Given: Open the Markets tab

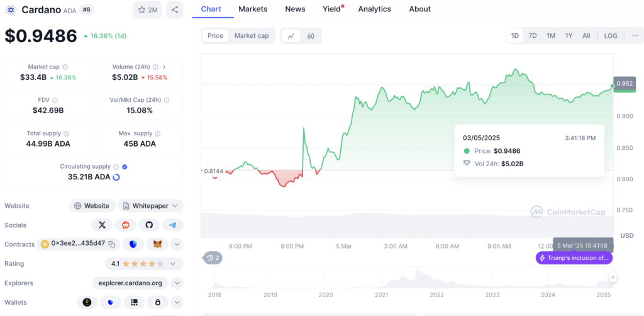Looking at the screenshot, I should pyautogui.click(x=253, y=9).
